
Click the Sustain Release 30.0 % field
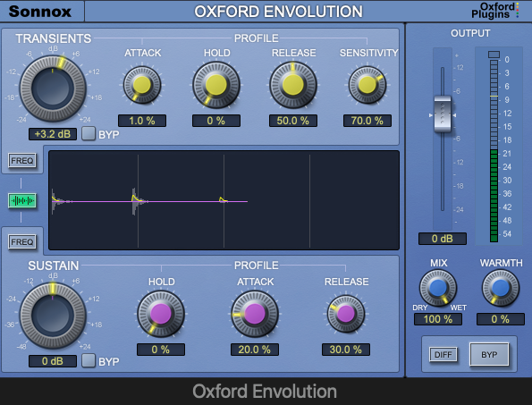(x=346, y=350)
